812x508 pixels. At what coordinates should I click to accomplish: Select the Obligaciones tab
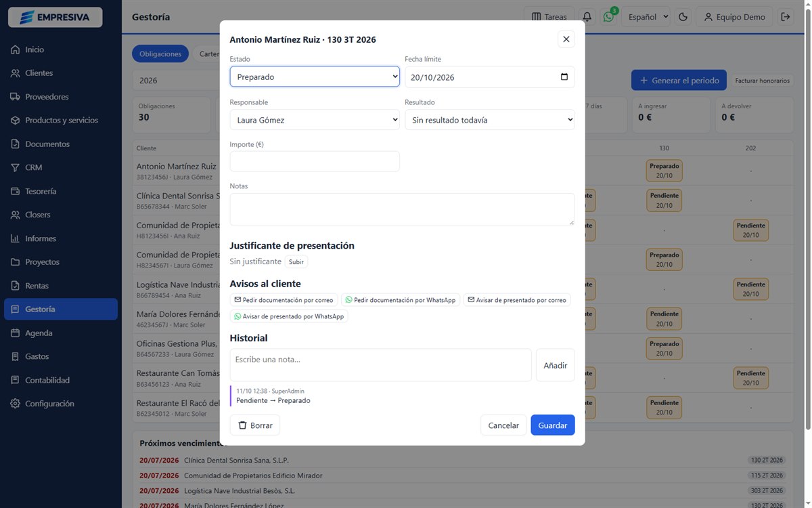(160, 54)
